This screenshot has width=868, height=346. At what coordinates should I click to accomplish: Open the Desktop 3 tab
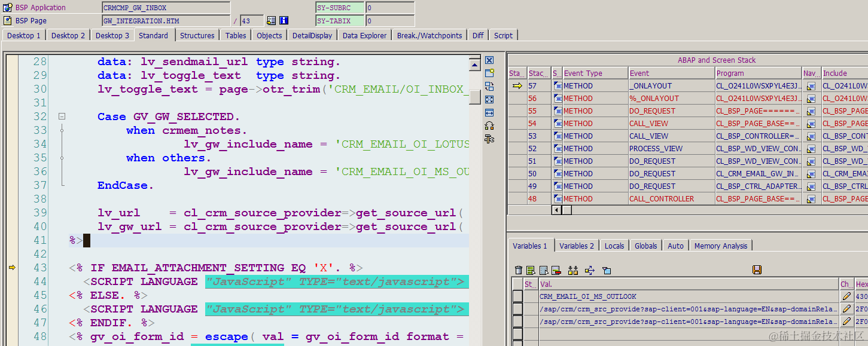pos(112,35)
